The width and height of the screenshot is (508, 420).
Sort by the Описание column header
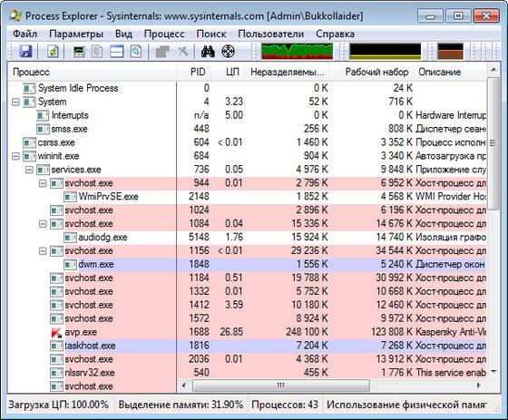[x=450, y=72]
